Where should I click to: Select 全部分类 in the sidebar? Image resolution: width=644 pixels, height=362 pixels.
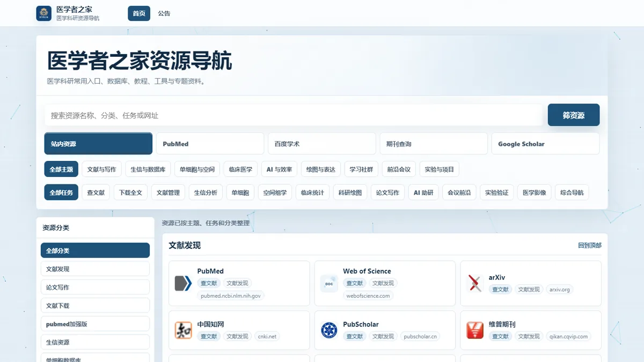click(x=95, y=250)
